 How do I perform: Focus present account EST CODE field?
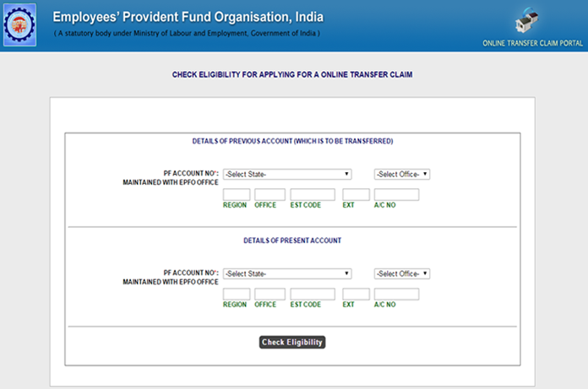click(313, 294)
